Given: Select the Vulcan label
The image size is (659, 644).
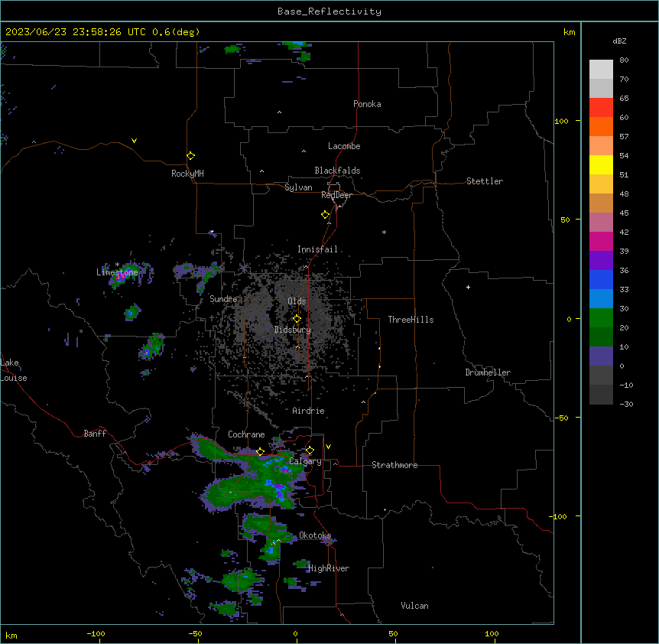Looking at the screenshot, I should tap(415, 606).
